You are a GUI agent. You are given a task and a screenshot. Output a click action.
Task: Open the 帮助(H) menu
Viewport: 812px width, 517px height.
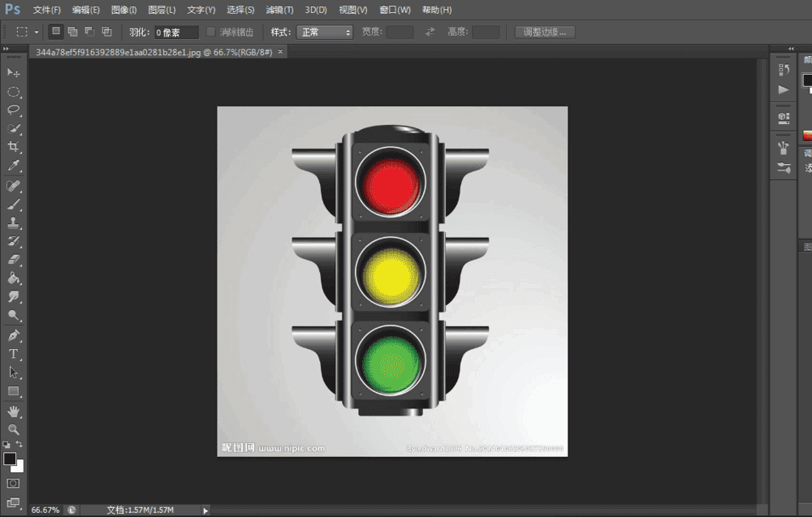[x=437, y=10]
